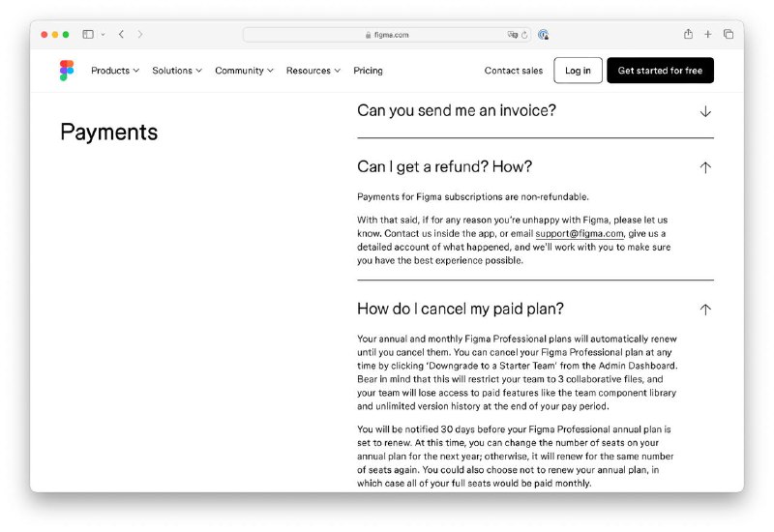This screenshot has width=774, height=532.
Task: Maximize the window with green button
Action: [x=66, y=35]
